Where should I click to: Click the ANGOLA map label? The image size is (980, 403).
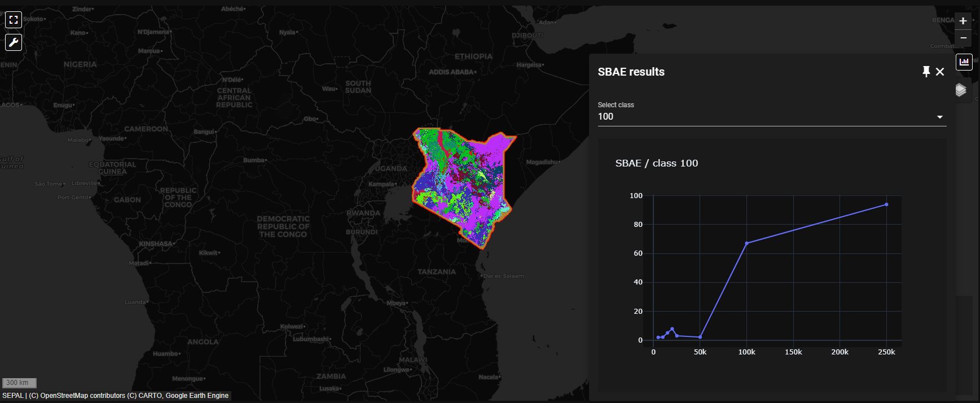(203, 341)
